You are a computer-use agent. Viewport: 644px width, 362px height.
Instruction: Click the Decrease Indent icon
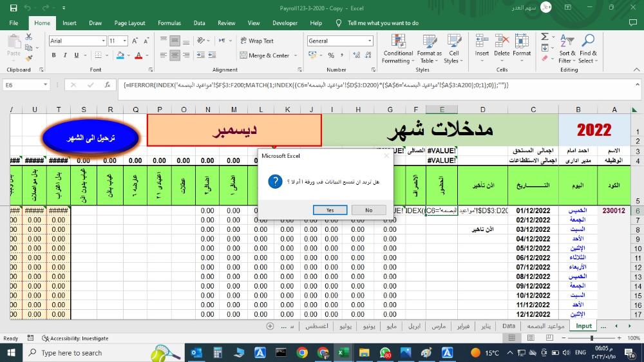coord(201,55)
